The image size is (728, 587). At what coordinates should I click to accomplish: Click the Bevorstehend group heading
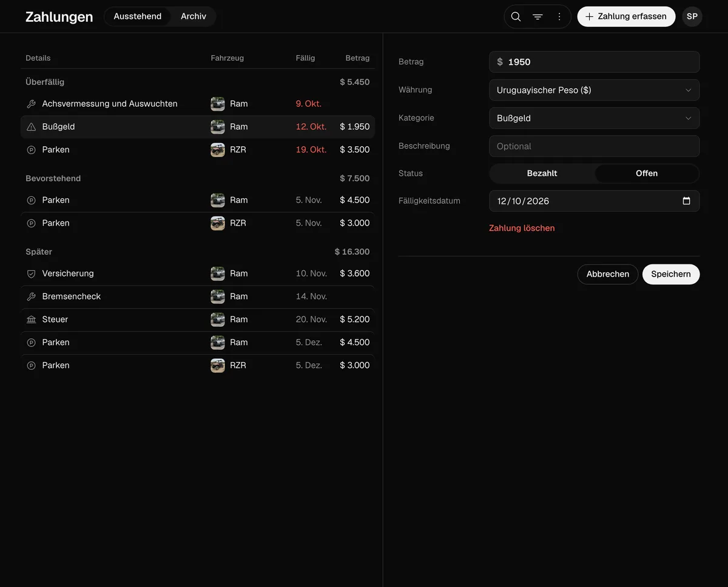pos(53,179)
